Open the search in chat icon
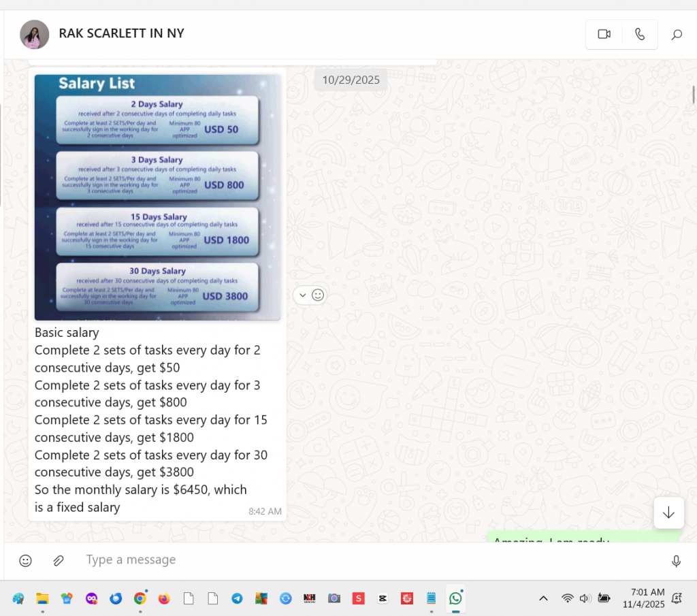The image size is (697, 616). 677,35
